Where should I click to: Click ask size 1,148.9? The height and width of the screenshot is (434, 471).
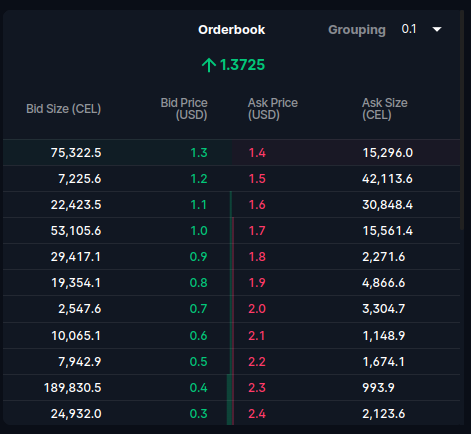click(x=384, y=335)
